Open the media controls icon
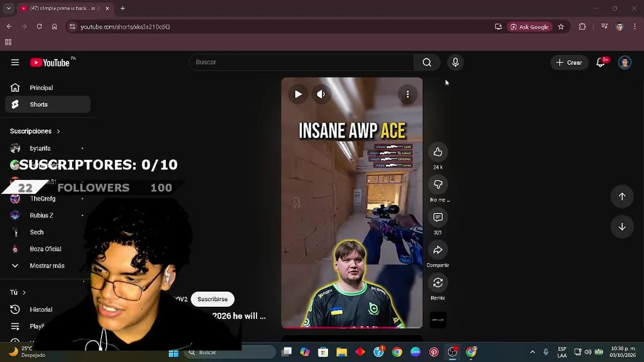Screen dimensions: 644x362 click(x=604, y=27)
